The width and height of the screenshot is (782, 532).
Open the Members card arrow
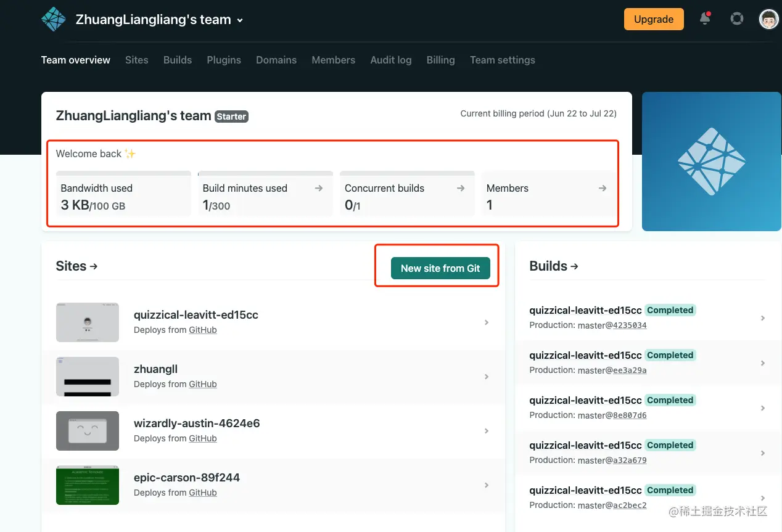coord(603,188)
